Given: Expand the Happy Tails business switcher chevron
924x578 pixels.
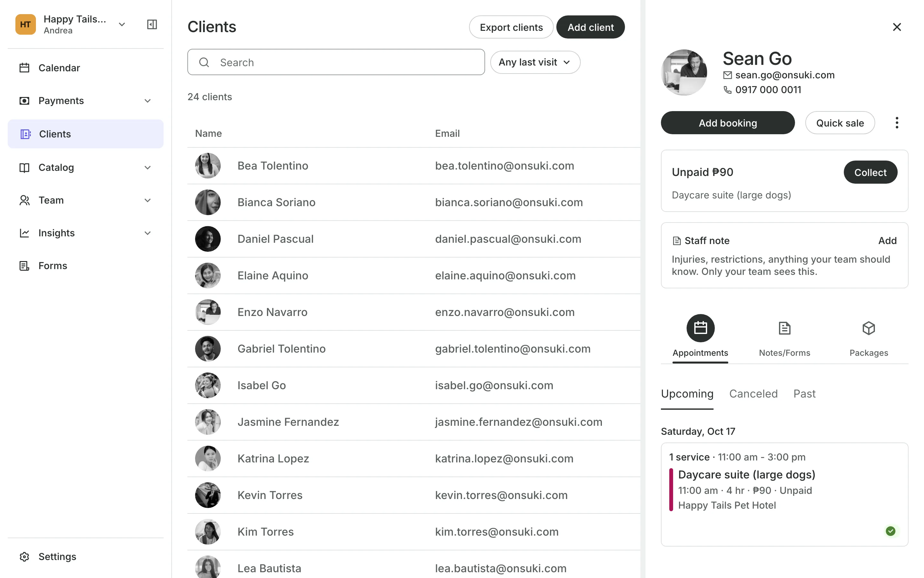Looking at the screenshot, I should point(122,24).
